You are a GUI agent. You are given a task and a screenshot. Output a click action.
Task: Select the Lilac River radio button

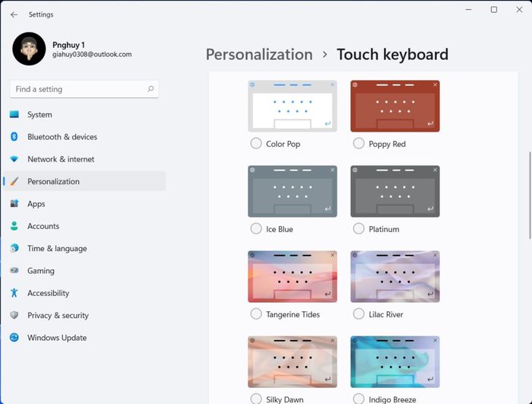[359, 314]
